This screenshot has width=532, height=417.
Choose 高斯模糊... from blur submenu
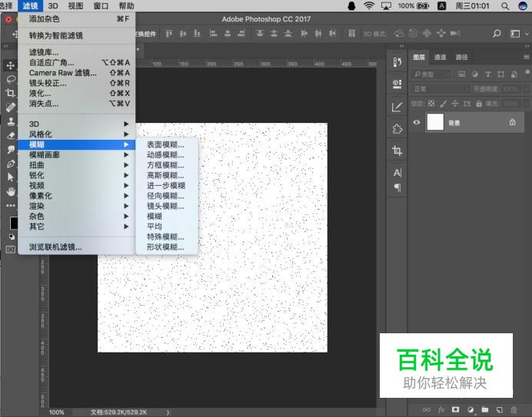167,175
